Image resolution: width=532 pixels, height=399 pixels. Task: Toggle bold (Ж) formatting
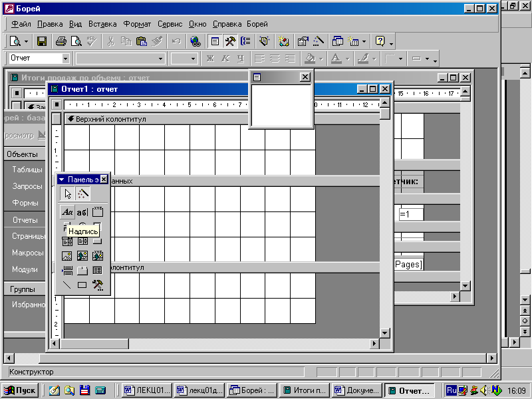click(210, 59)
